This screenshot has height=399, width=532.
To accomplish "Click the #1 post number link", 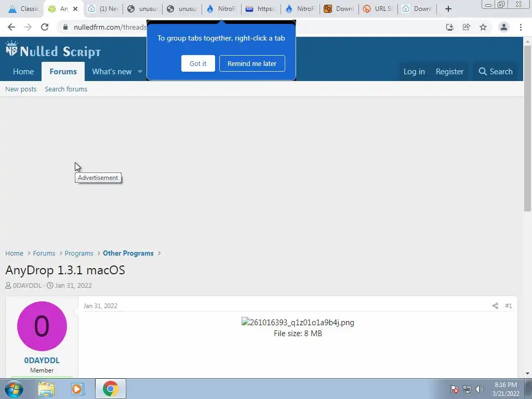I will pyautogui.click(x=508, y=305).
